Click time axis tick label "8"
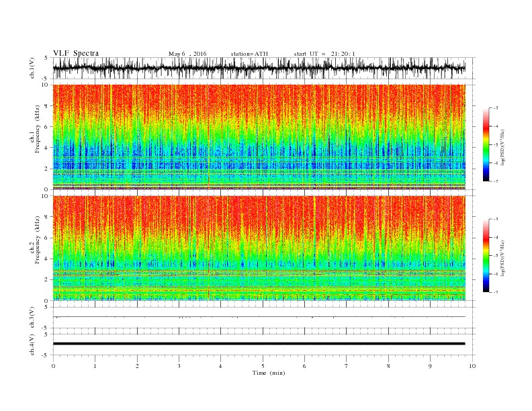Image resolution: width=532 pixels, height=411 pixels. 388,366
